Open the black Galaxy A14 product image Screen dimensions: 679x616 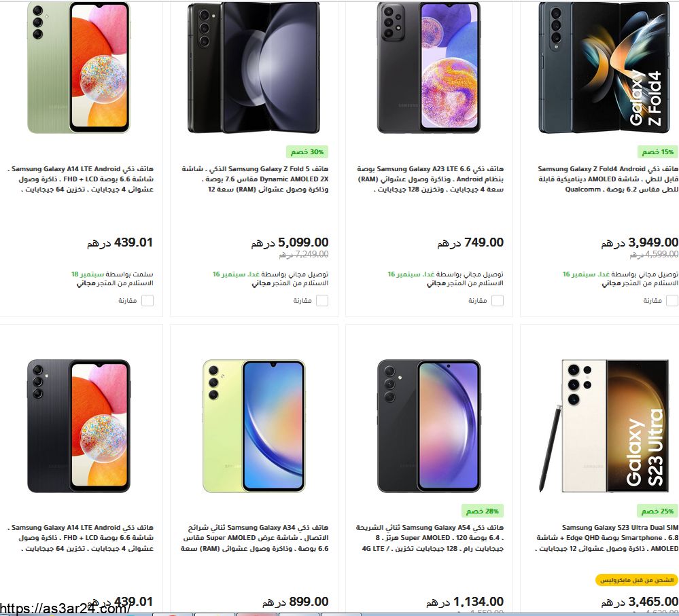(79, 426)
